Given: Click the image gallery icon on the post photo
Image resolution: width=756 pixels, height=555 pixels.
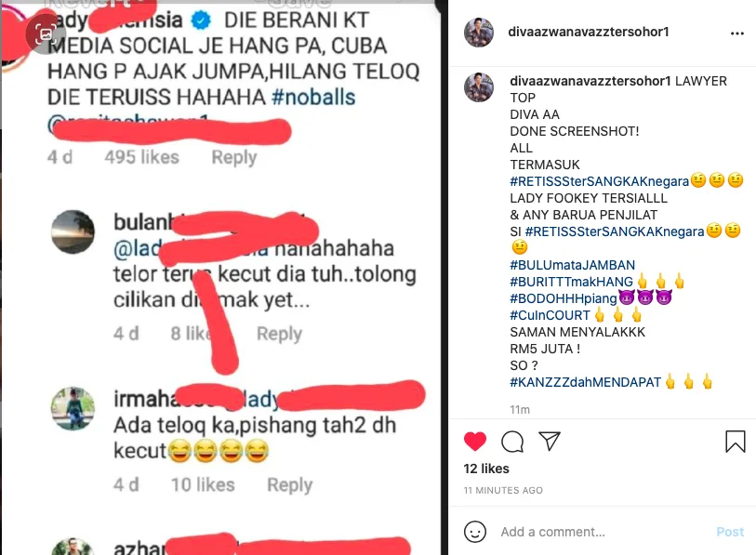Looking at the screenshot, I should click(46, 33).
